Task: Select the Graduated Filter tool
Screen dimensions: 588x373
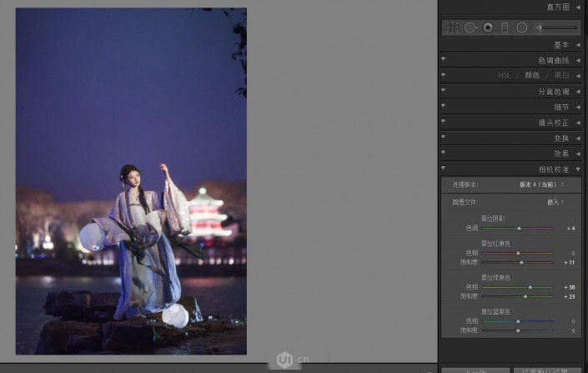Action: pos(505,28)
